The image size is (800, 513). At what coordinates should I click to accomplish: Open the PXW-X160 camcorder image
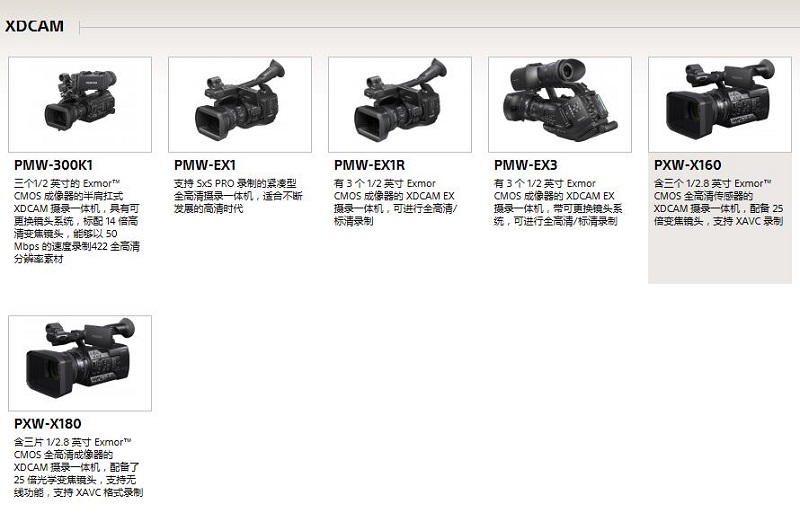point(720,105)
